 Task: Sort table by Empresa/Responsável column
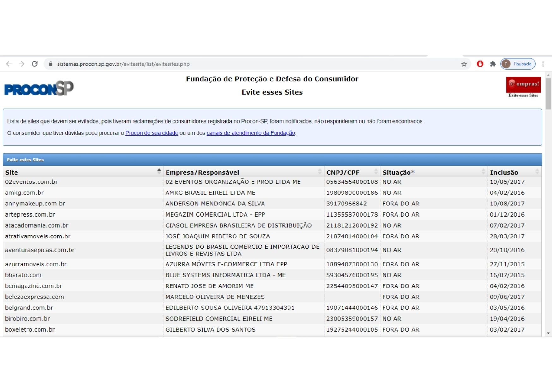(243, 172)
